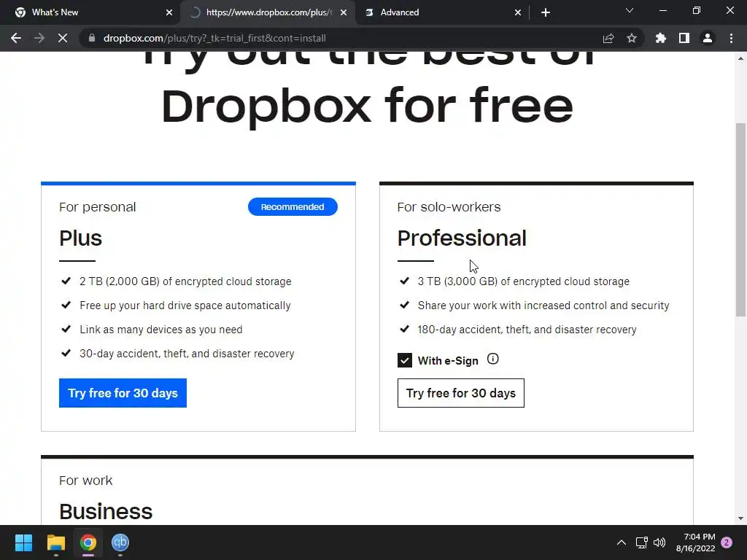Open the Windows Start menu
Viewport: 747px width, 560px height.
[x=23, y=542]
